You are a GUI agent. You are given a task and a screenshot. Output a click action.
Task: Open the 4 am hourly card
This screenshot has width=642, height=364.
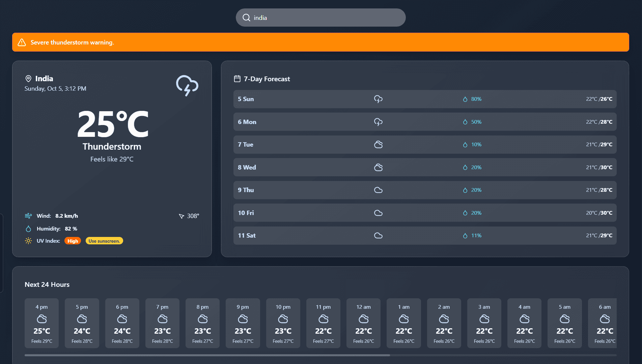(x=525, y=323)
